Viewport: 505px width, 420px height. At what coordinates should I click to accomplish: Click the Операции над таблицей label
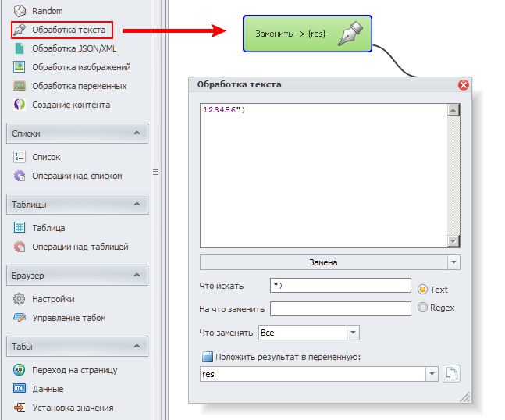[x=80, y=247]
